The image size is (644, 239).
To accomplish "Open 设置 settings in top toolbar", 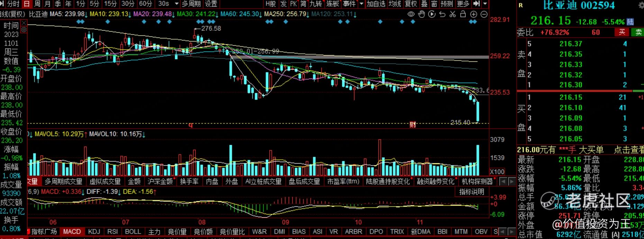I will coord(211,4).
